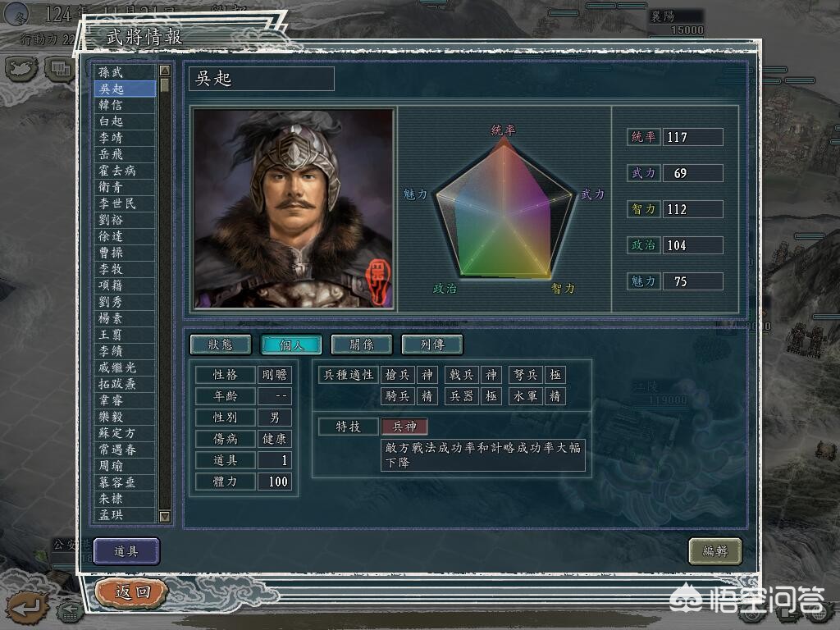Open the 列傳 biography tab
The height and width of the screenshot is (630, 840).
[x=431, y=345]
